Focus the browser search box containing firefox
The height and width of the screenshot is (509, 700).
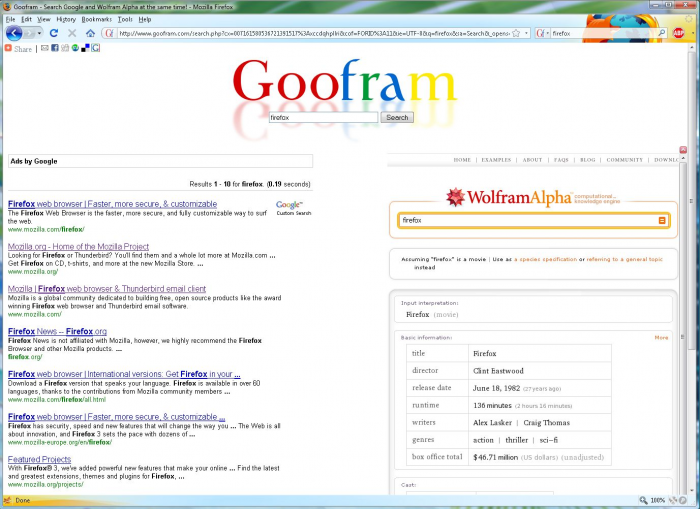click(603, 33)
